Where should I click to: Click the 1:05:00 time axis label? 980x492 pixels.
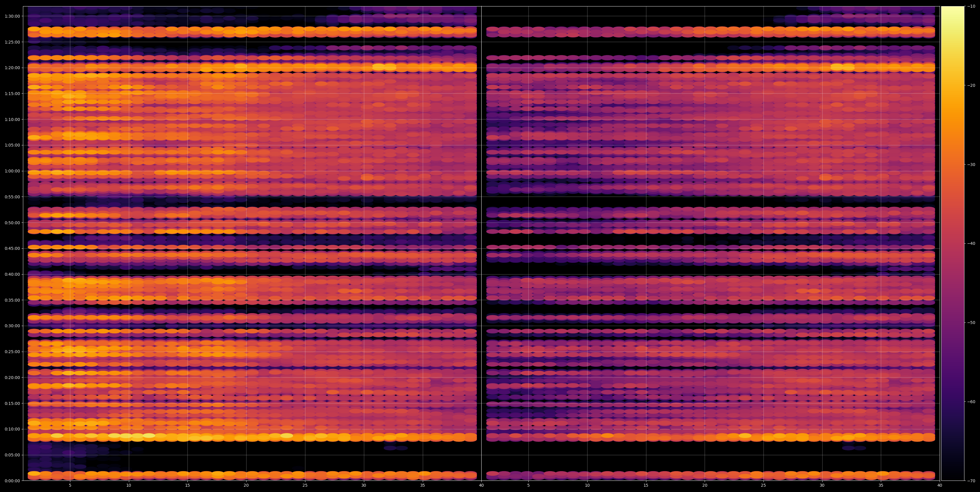tap(13, 145)
